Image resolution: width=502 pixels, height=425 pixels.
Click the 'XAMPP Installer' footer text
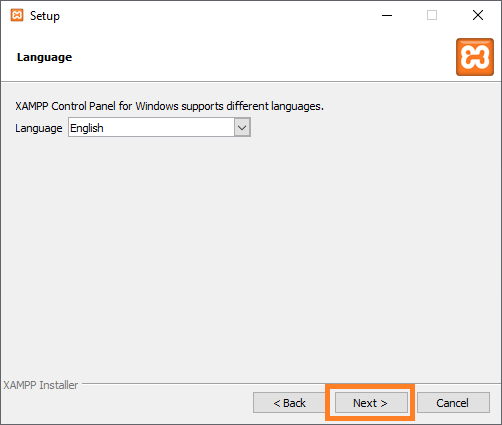coord(41,385)
